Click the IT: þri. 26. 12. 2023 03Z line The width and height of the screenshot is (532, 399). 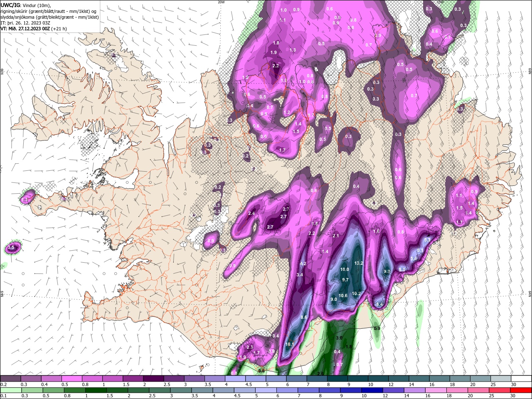click(x=26, y=23)
